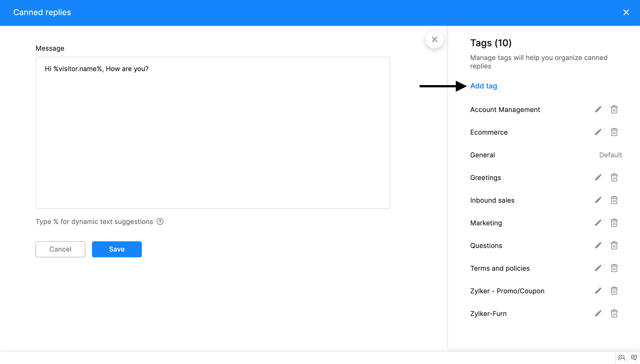Click inside the Message text area
640x364 pixels.
(212, 132)
